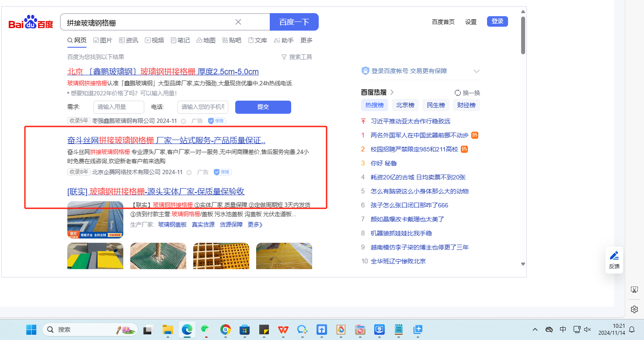
Task: Open the 视频 results tab
Action: tap(154, 40)
